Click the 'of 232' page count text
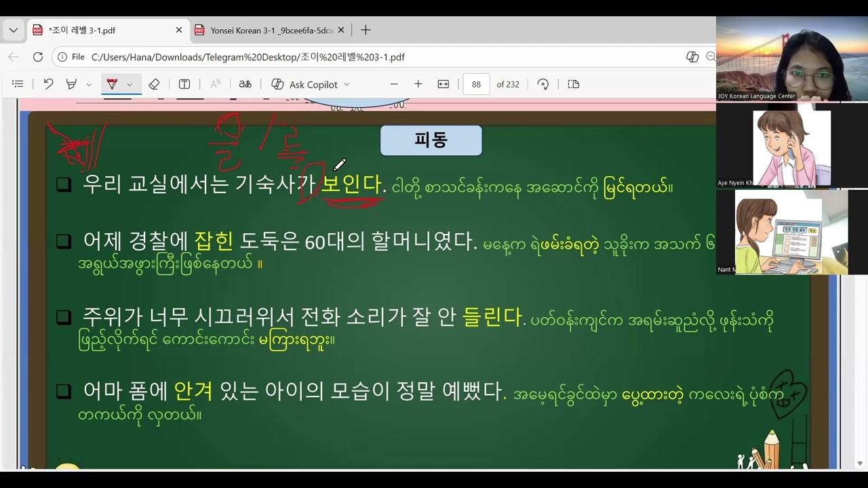The width and height of the screenshot is (868, 488). pos(508,84)
